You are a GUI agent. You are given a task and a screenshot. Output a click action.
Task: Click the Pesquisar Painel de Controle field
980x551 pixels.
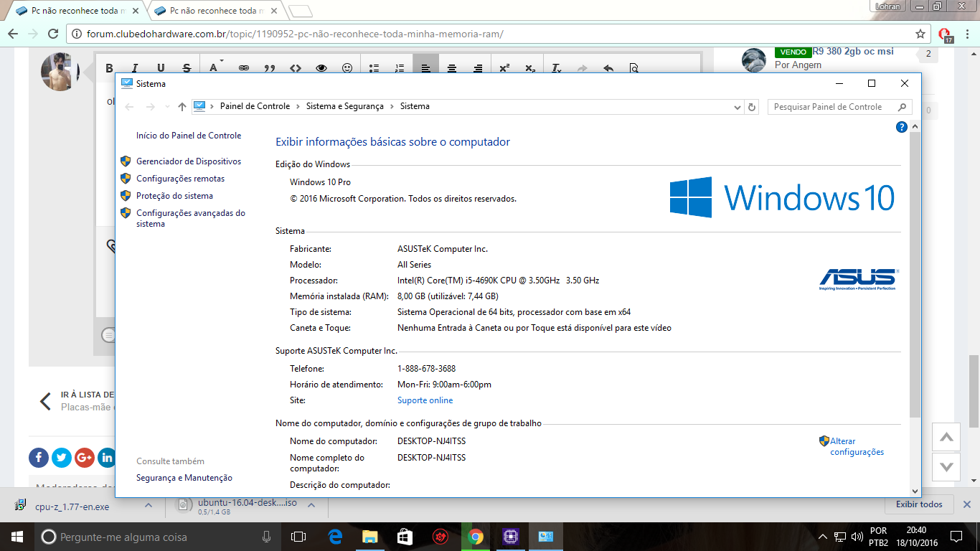(839, 107)
